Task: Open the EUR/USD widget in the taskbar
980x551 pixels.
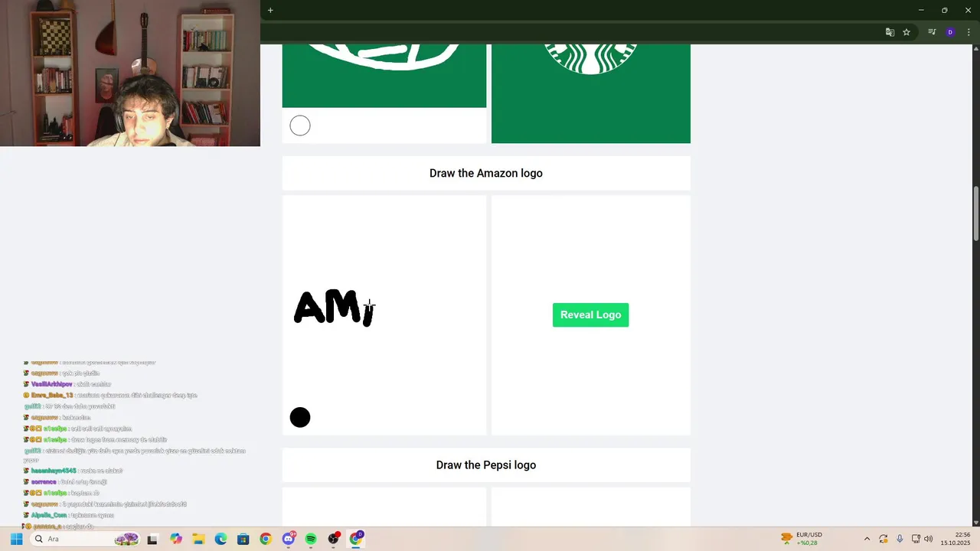Action: point(802,539)
